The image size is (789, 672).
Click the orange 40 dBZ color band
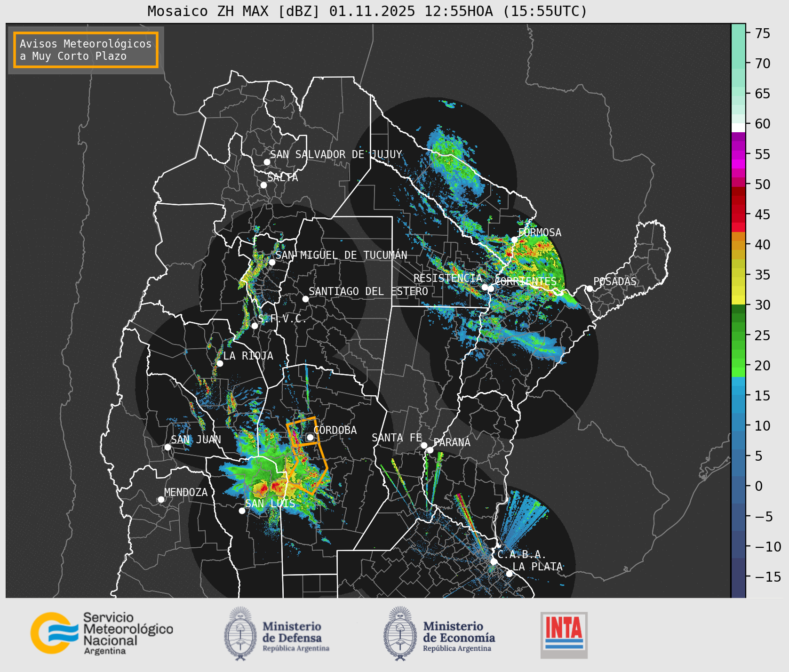click(x=738, y=246)
